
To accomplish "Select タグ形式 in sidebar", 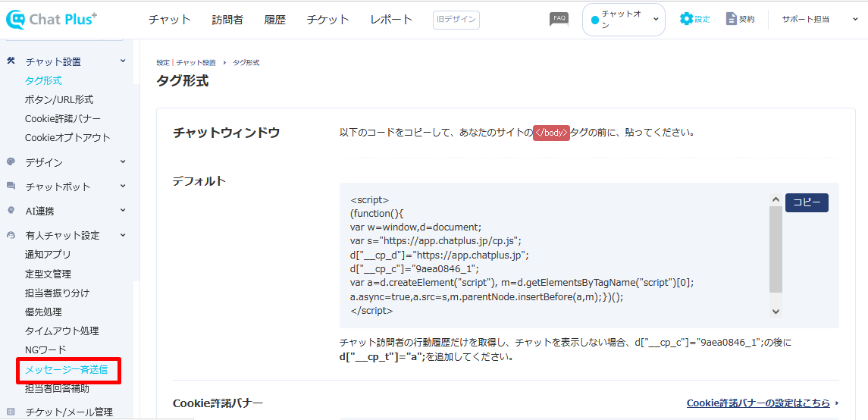I will tap(43, 81).
